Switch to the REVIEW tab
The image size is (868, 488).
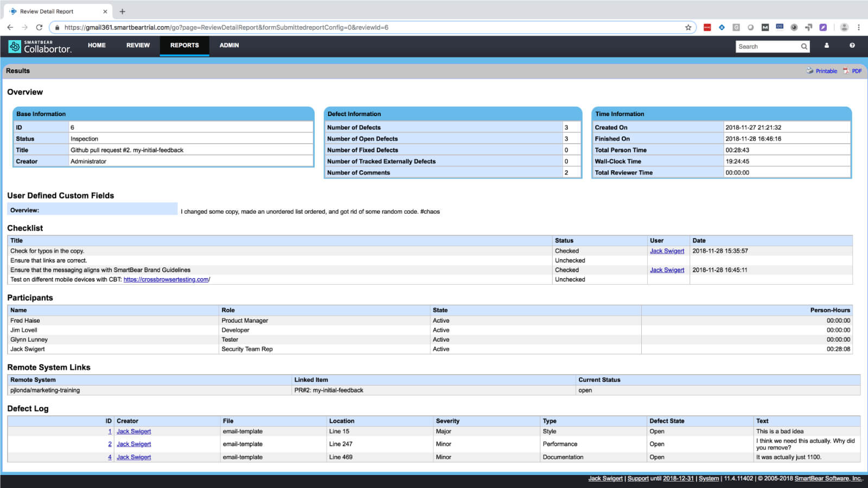137,46
